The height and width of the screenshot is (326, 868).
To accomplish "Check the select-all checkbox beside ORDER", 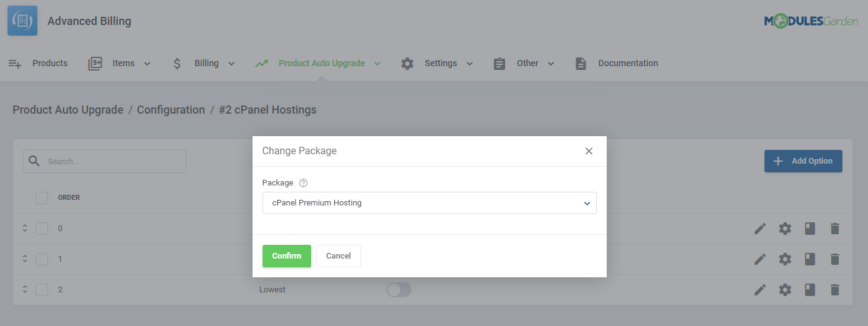I will (x=42, y=198).
